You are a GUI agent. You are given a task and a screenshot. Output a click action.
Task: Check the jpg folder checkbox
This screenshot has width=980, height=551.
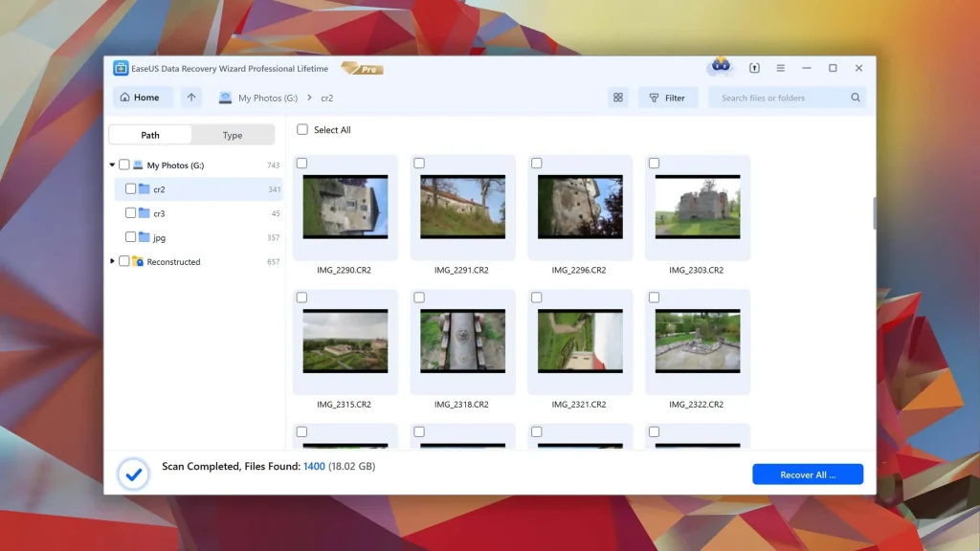pyautogui.click(x=130, y=237)
